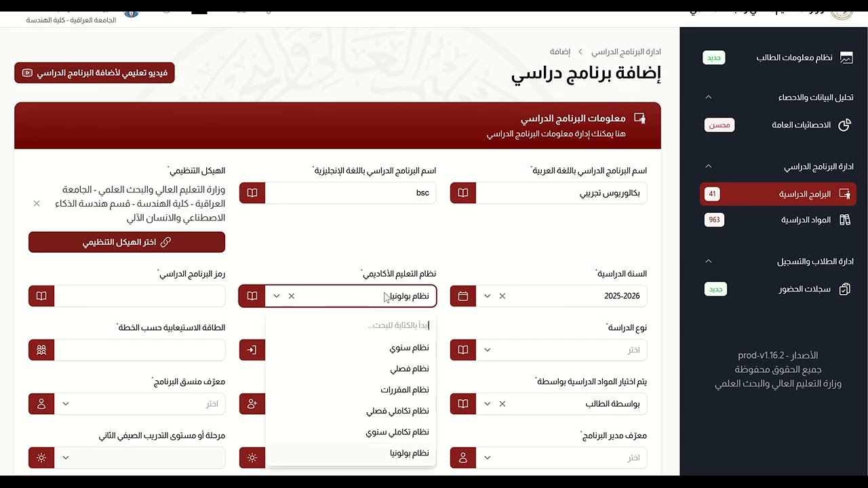Click people icon beside الطاقة الاستيعابية
Screen dimensions: 868x488
41,350
